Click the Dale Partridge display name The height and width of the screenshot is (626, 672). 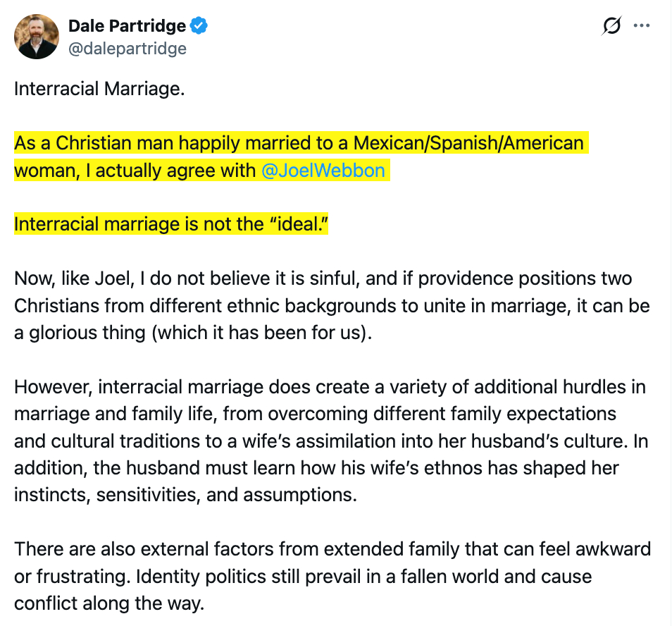tap(127, 27)
